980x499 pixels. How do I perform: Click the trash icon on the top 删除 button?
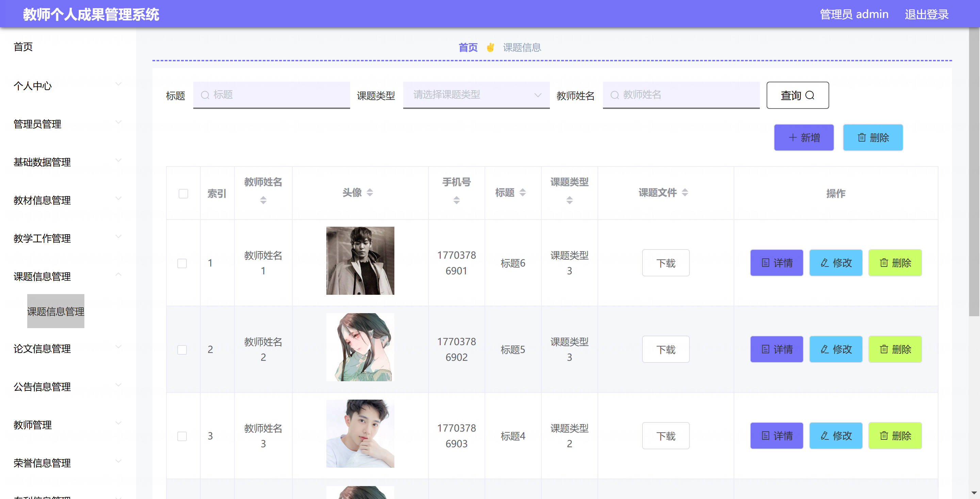[862, 138]
